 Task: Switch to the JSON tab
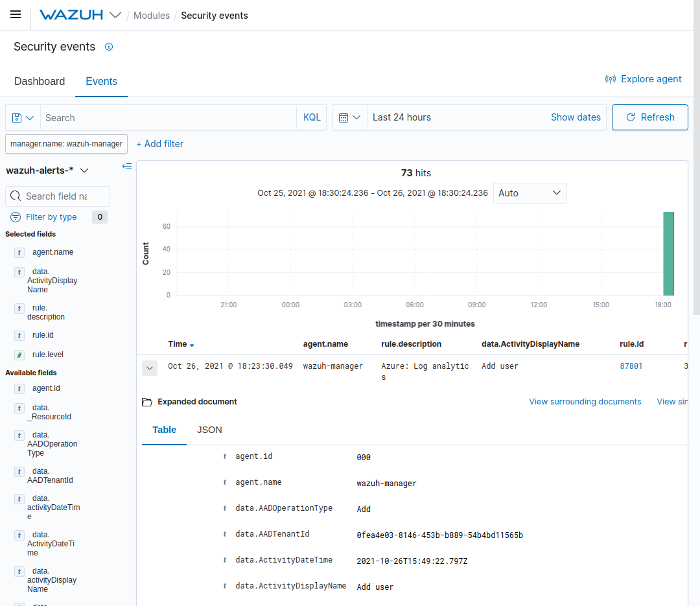pos(209,430)
